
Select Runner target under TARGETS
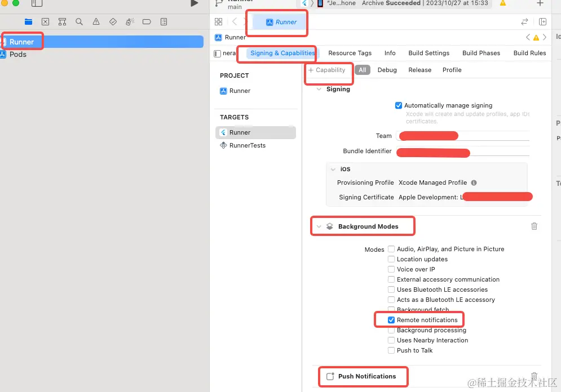pos(255,132)
